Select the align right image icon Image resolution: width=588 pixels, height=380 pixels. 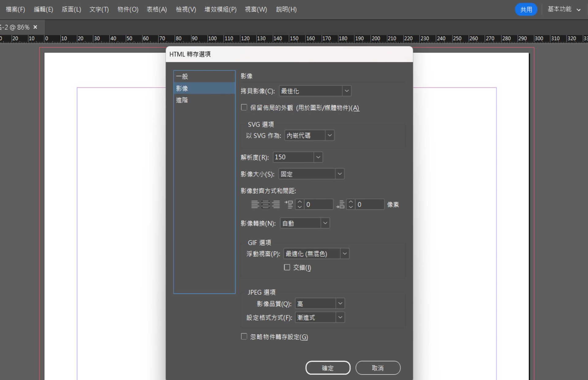pos(276,204)
